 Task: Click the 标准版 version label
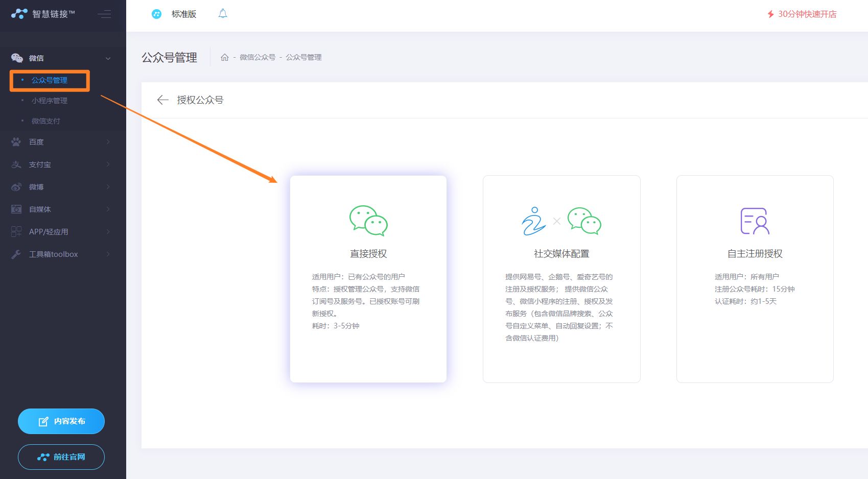point(184,14)
